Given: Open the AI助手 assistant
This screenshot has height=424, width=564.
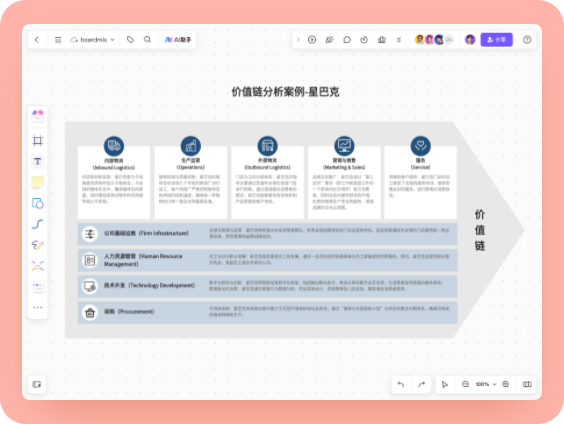Looking at the screenshot, I should (x=178, y=40).
